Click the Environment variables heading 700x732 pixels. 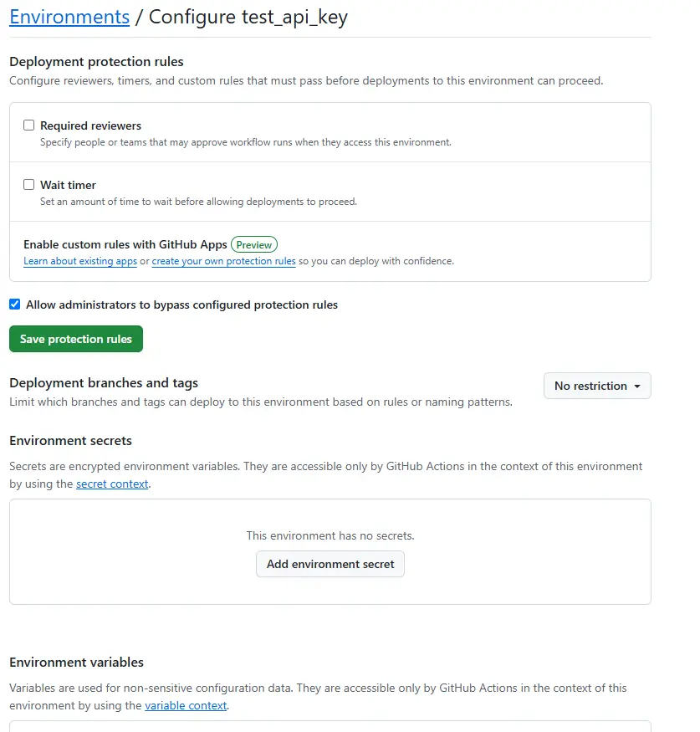pos(76,663)
